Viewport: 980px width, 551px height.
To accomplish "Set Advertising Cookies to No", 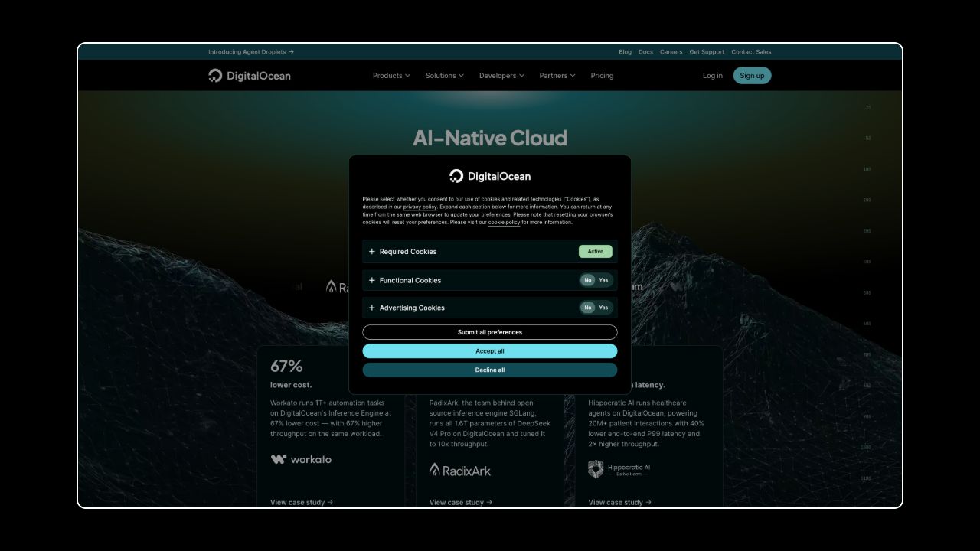I will pos(588,308).
